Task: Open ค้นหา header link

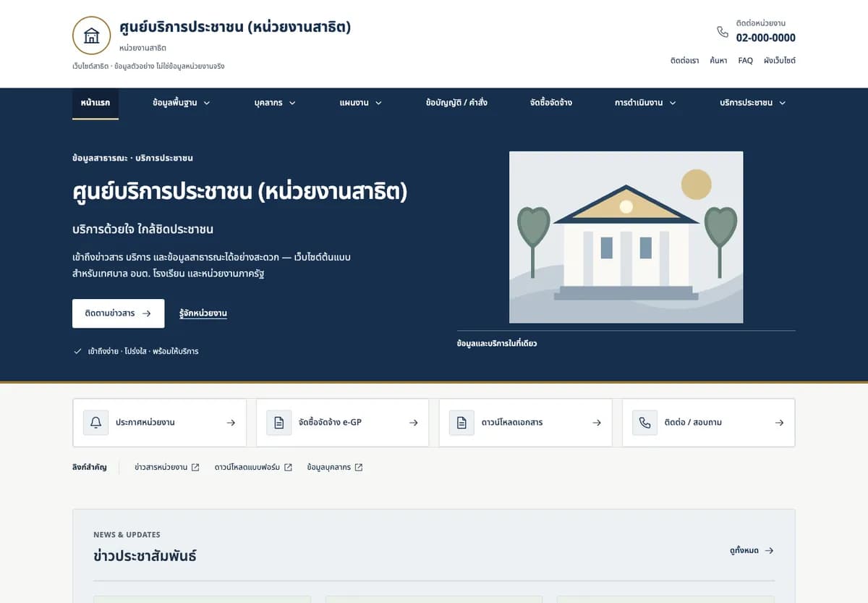Action: point(718,61)
